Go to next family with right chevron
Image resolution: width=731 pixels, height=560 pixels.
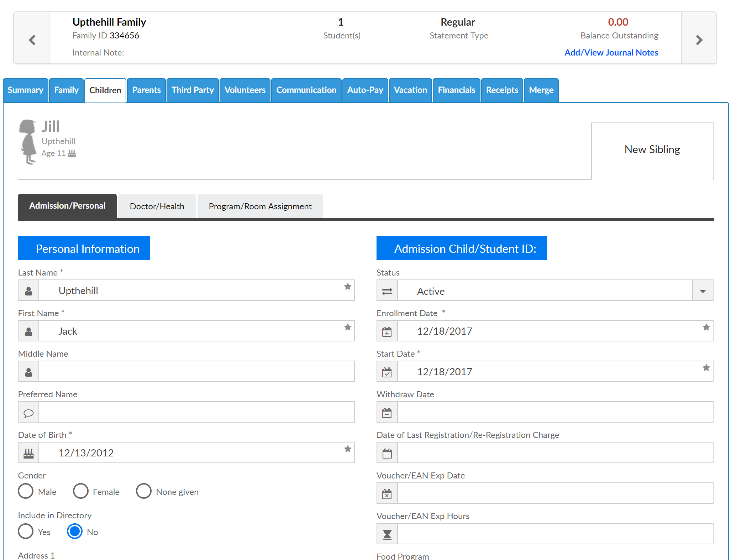(699, 40)
